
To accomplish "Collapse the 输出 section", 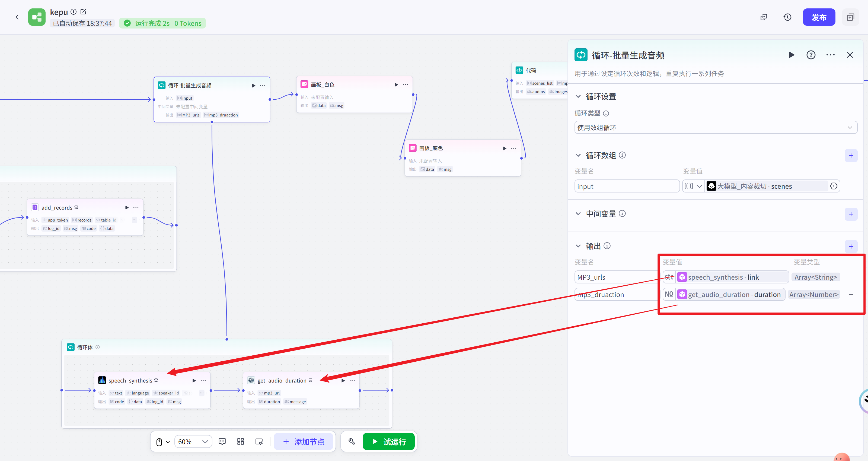I will [578, 246].
